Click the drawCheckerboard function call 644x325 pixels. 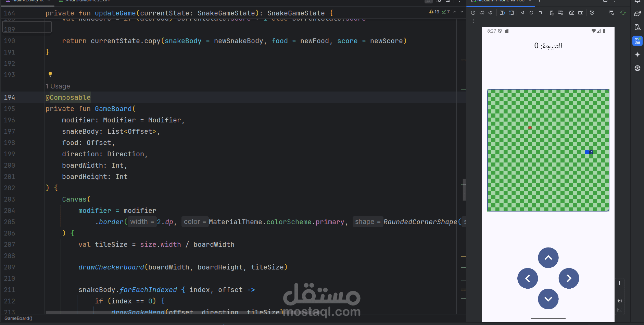(111, 267)
